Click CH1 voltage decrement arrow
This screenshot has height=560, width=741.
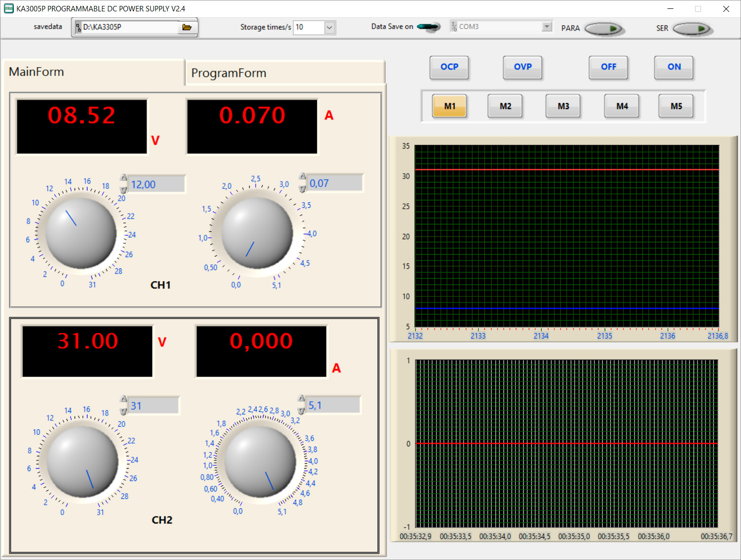tap(123, 190)
